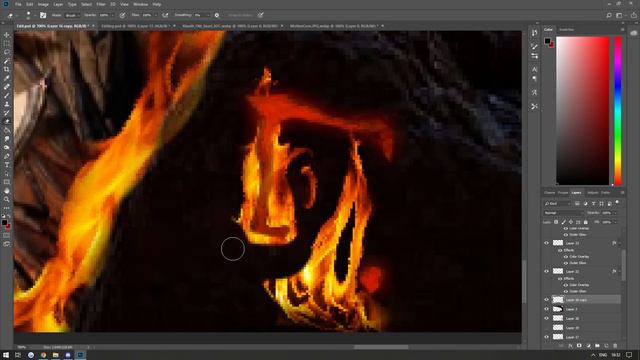Screen dimensions: 640x360
Task: Click the Layers panel add layer style fx icon
Action: coord(570,346)
